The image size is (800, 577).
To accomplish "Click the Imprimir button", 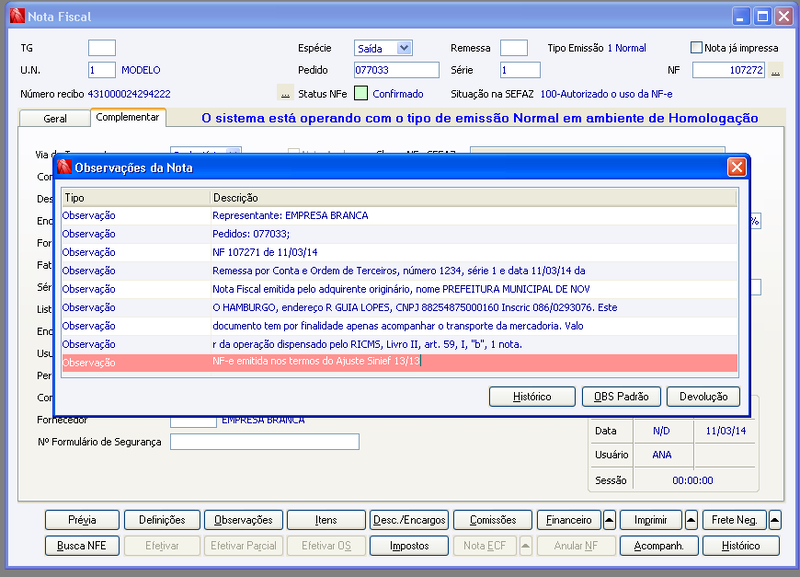I will tap(651, 520).
